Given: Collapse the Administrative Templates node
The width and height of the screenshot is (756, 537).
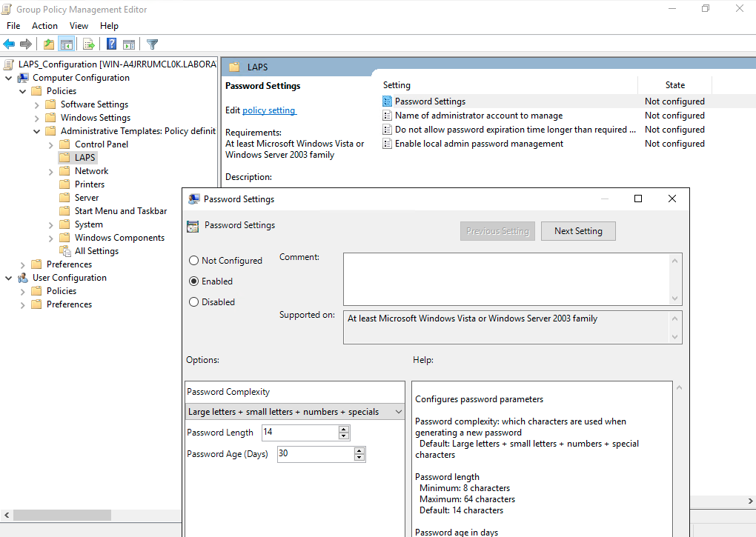Looking at the screenshot, I should [x=36, y=131].
